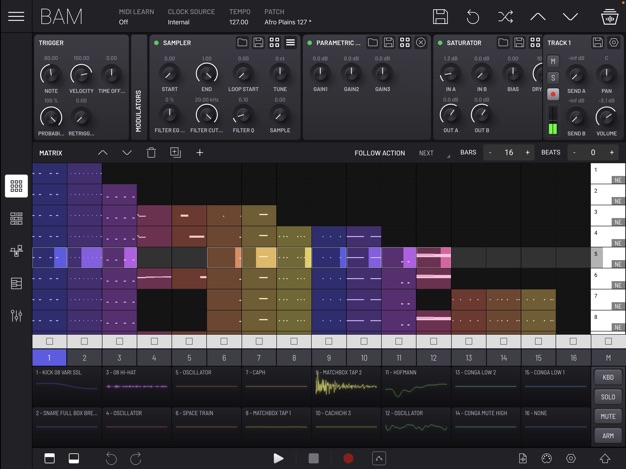Open the color palette icon in the bottom bar
The height and width of the screenshot is (469, 626).
point(547,458)
